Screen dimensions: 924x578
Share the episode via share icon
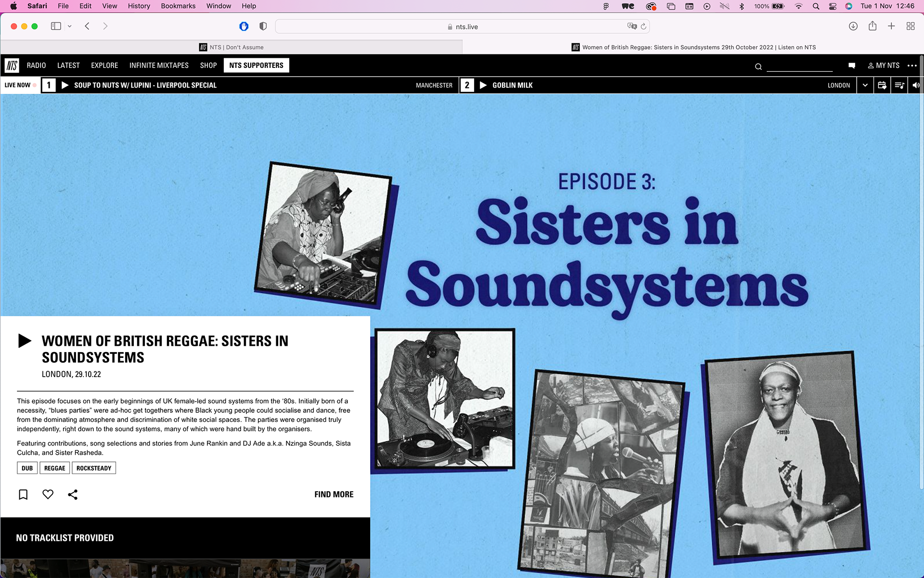pos(73,494)
